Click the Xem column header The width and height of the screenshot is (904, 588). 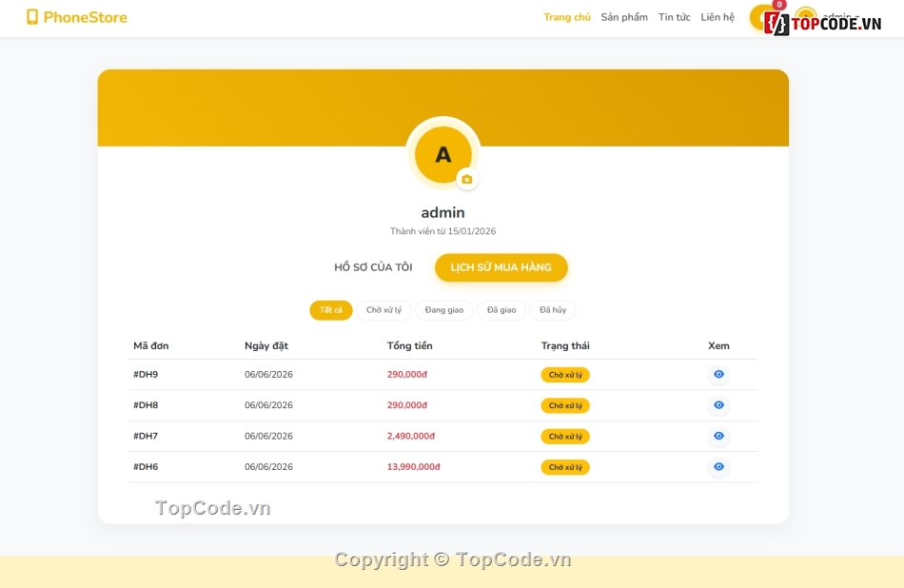[x=718, y=346]
